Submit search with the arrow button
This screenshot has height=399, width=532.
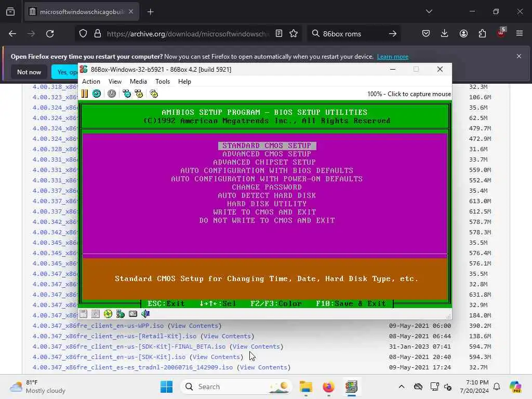pos(393,34)
